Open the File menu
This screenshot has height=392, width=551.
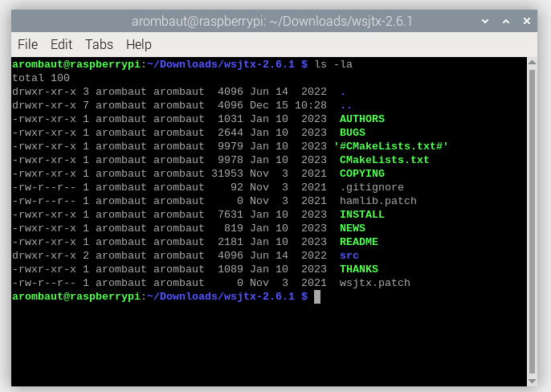pyautogui.click(x=27, y=44)
